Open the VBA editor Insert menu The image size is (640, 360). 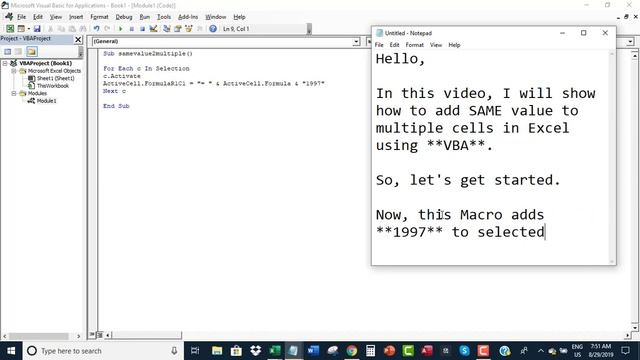point(76,17)
